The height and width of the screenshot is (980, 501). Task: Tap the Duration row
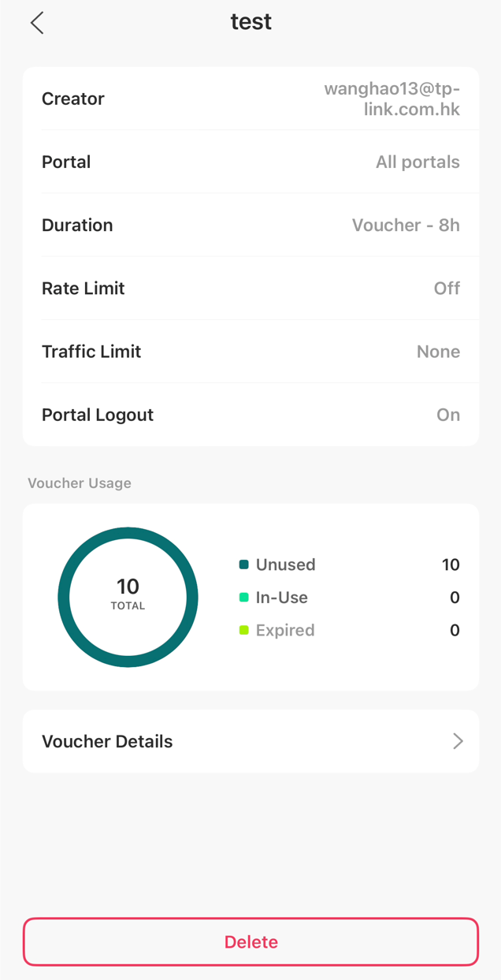250,225
